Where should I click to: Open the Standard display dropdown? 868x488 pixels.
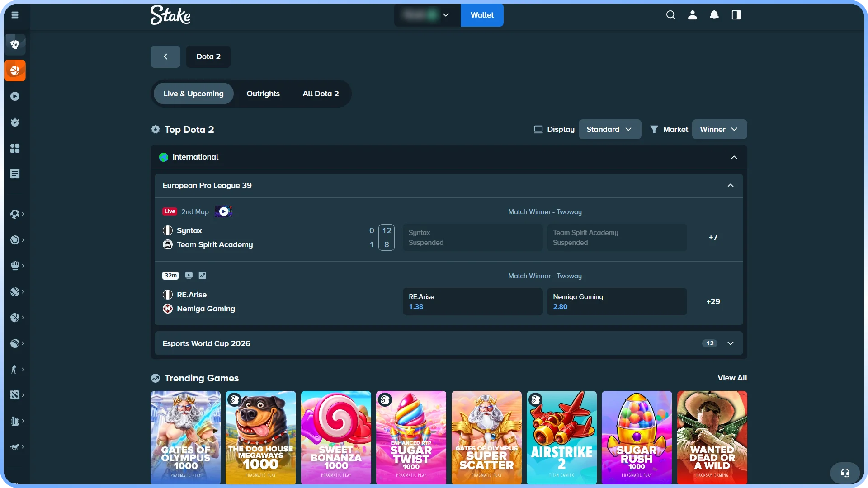(x=609, y=129)
